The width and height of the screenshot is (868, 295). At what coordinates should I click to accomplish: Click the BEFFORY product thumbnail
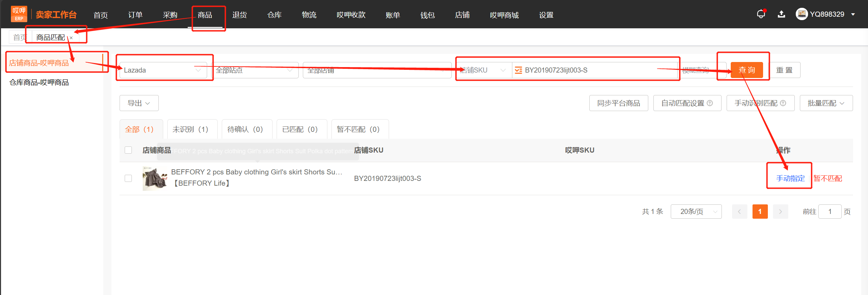point(155,178)
